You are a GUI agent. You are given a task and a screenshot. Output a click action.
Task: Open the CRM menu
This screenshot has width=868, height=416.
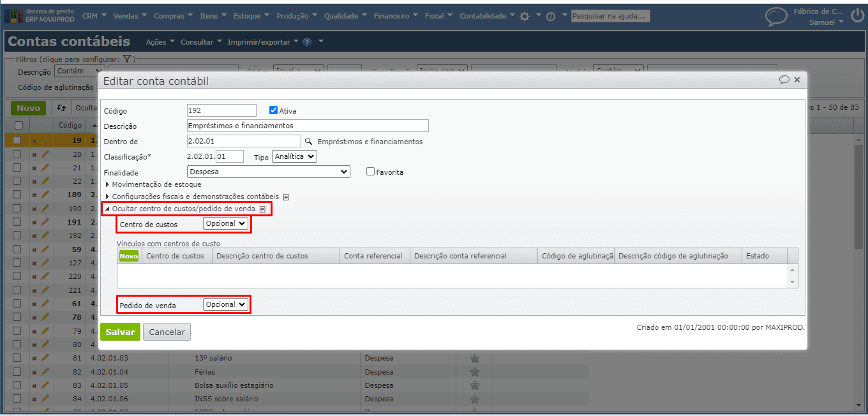(94, 16)
